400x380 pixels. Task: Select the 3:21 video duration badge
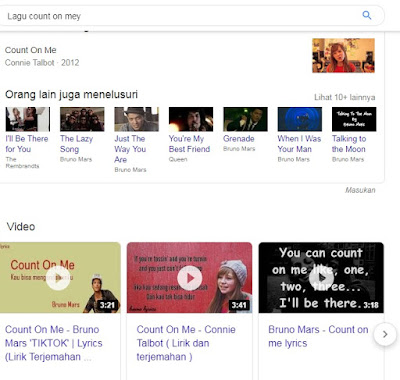(x=107, y=305)
